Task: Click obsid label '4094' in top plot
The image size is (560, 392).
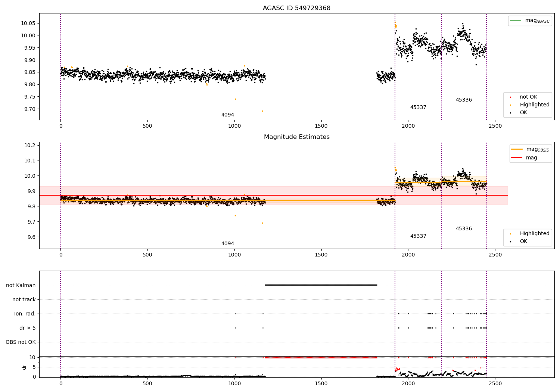Action: 228,115
